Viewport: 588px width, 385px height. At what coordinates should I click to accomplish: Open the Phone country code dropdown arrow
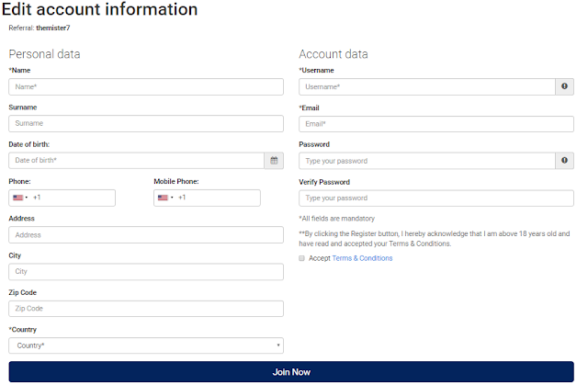(27, 198)
